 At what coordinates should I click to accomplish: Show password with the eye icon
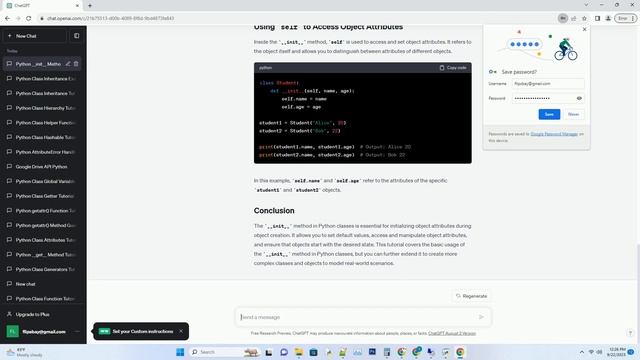[x=579, y=98]
